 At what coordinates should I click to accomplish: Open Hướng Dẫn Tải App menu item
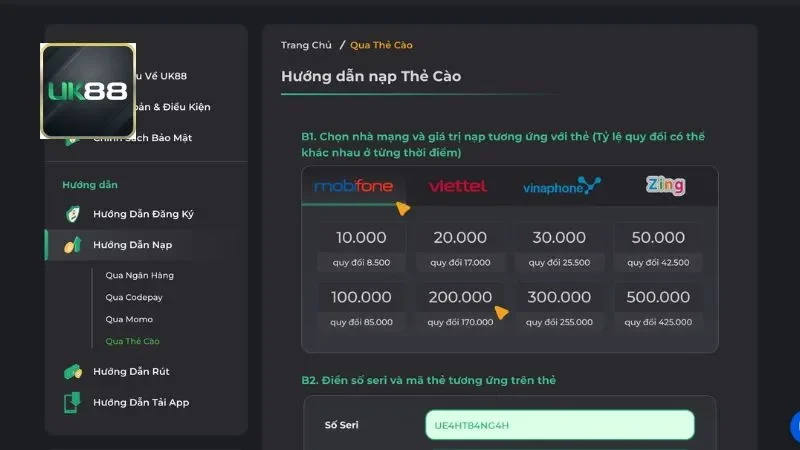141,402
